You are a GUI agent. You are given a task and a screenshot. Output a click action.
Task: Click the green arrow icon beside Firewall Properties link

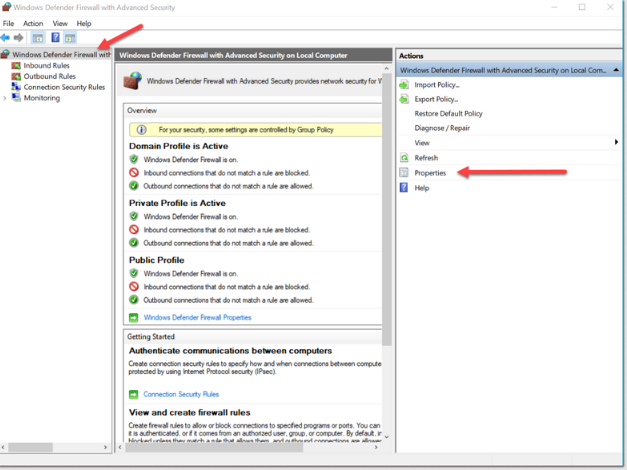(x=134, y=318)
